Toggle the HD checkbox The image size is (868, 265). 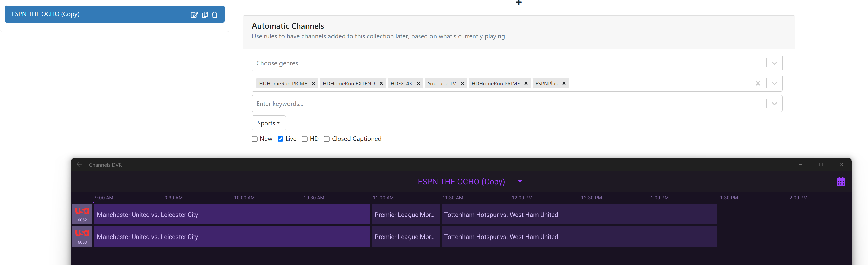point(305,139)
